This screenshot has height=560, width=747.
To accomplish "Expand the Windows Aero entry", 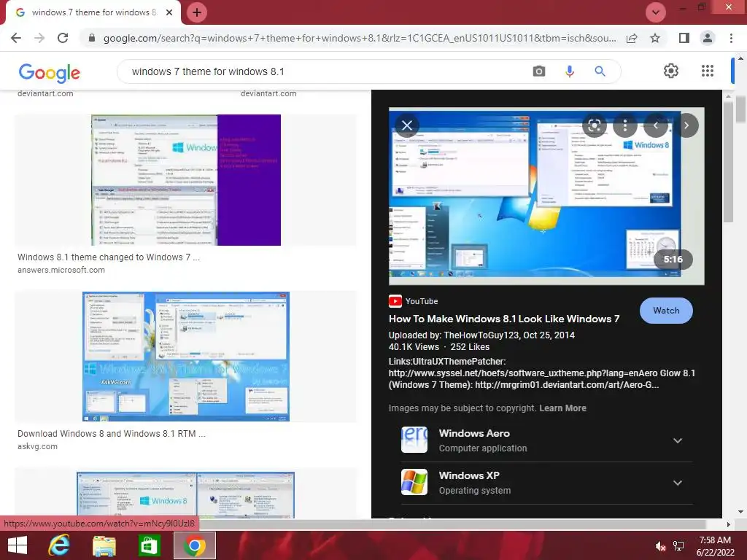I will [678, 440].
